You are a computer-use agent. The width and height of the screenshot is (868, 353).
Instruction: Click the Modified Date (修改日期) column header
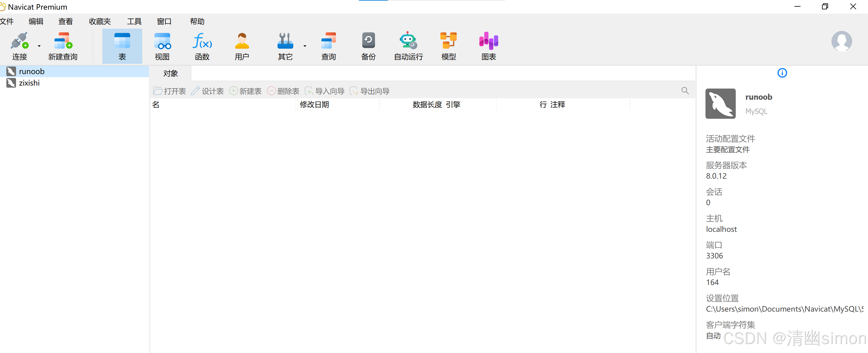pos(339,105)
